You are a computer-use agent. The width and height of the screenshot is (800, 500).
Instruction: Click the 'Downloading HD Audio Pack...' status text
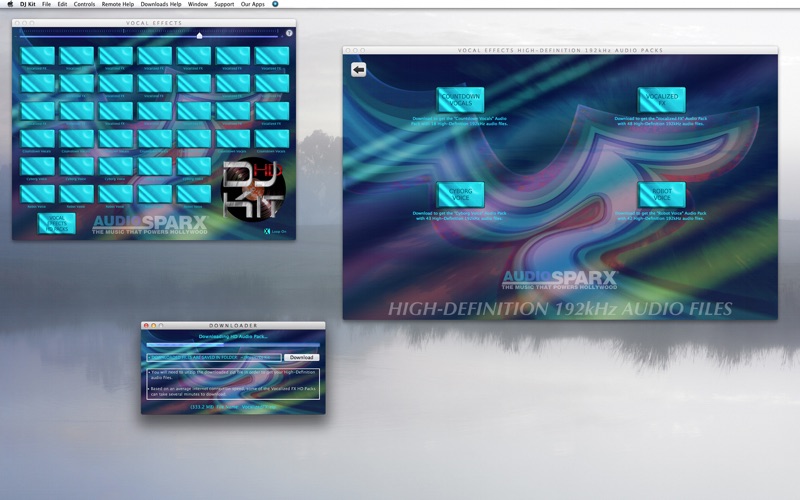click(x=233, y=336)
